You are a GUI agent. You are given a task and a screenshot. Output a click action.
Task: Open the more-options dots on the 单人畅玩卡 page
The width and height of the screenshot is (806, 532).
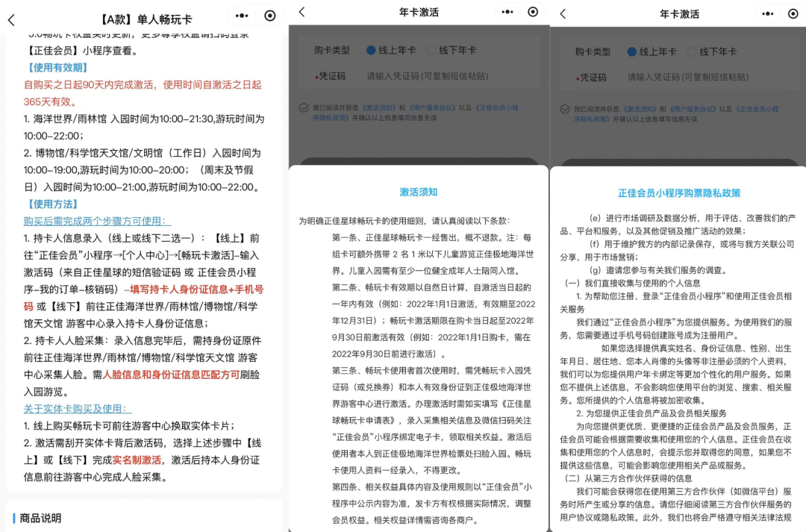[x=242, y=16]
